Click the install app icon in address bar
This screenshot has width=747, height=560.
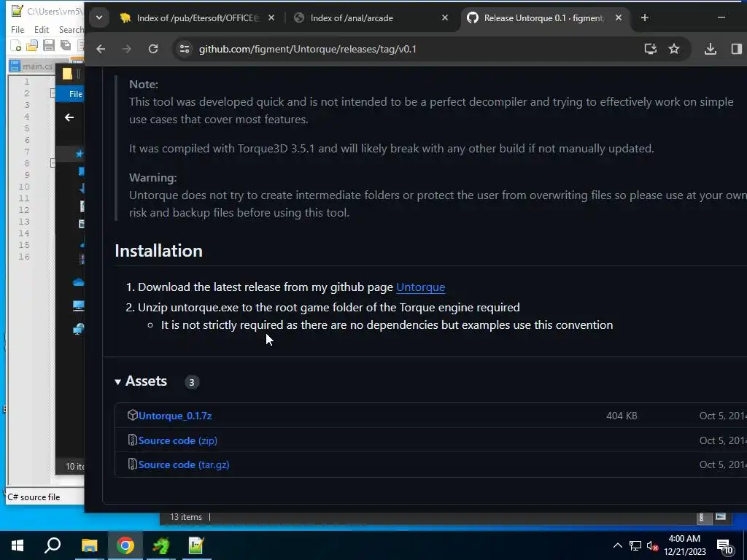[x=650, y=49]
